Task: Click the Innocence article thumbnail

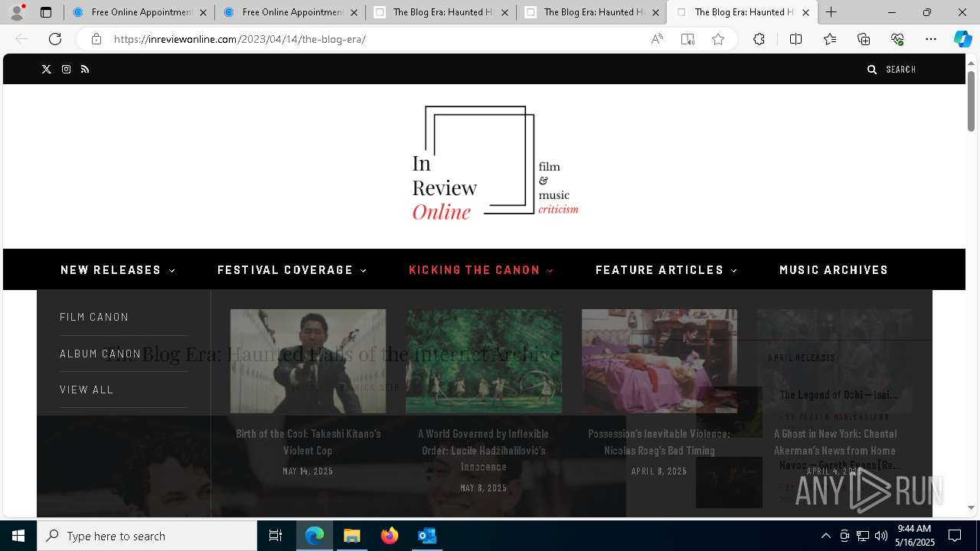Action: [483, 361]
